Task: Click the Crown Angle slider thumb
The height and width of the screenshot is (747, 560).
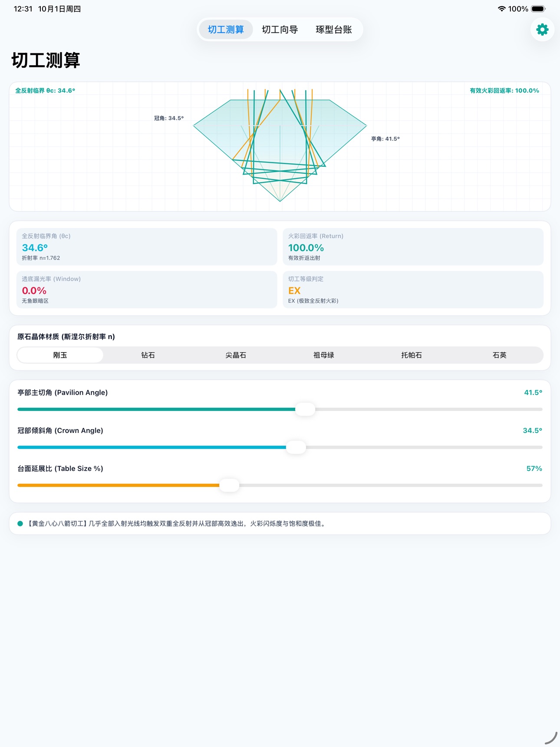Action: [x=296, y=447]
